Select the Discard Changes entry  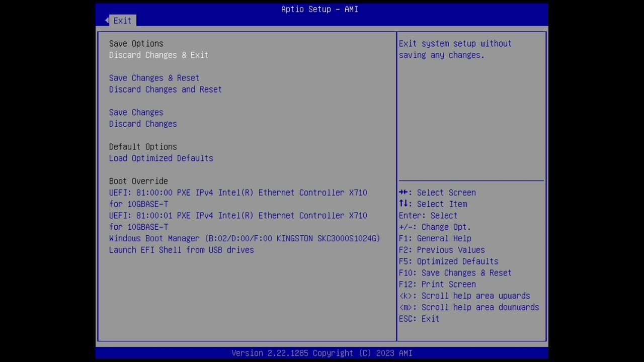coord(143,124)
